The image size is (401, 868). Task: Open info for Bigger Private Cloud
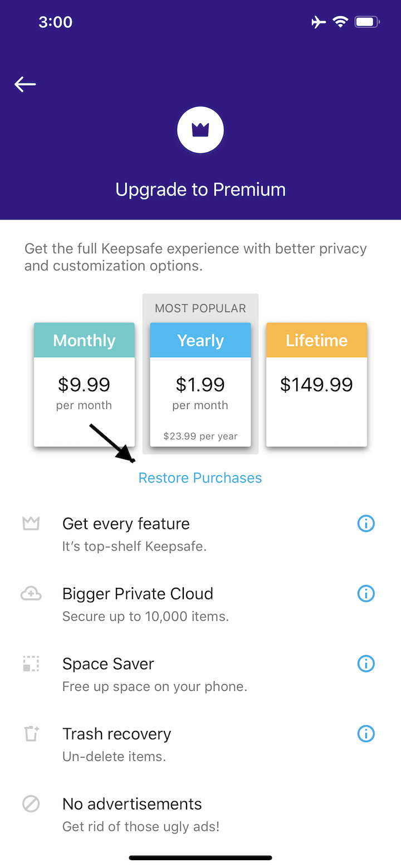[x=366, y=594]
